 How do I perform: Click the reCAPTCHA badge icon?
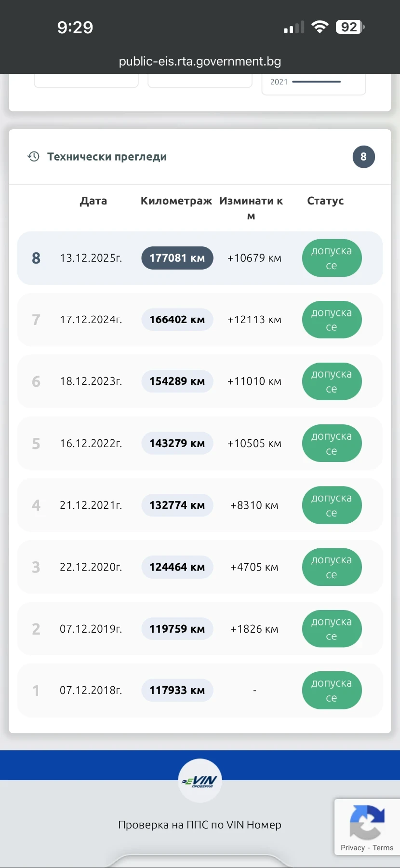tap(367, 821)
